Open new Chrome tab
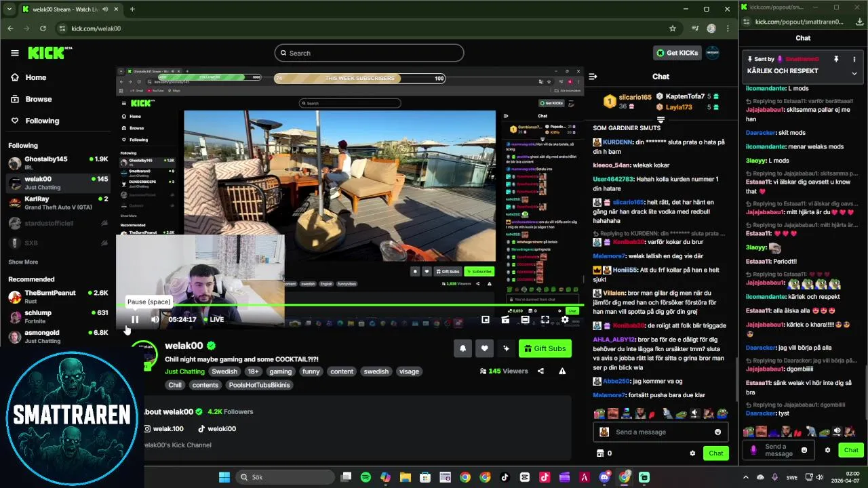 tap(132, 9)
